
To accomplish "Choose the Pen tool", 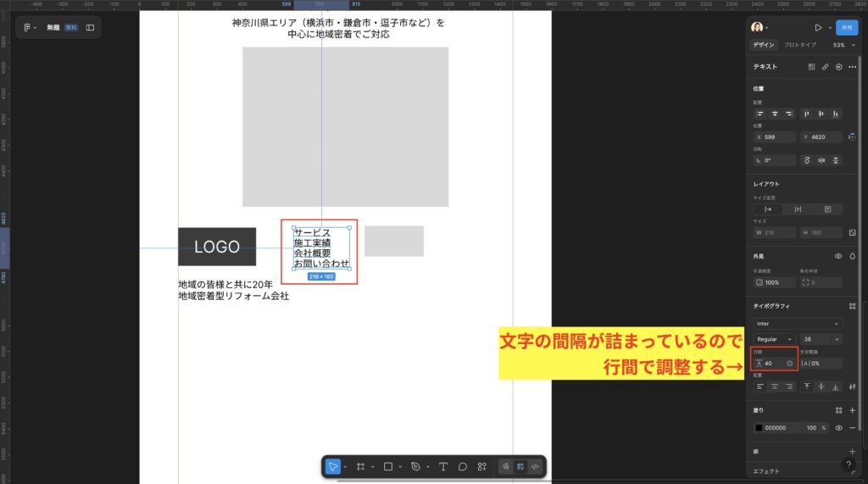I will pyautogui.click(x=415, y=466).
